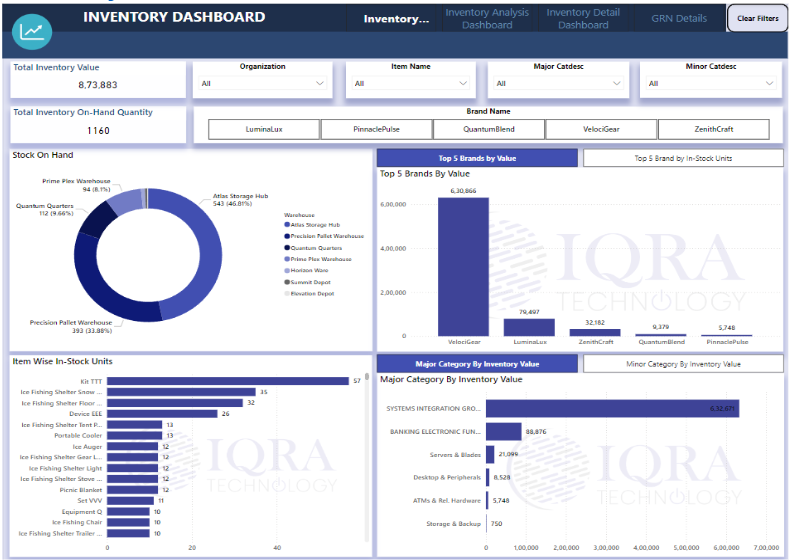Viewport: 789px width, 560px height.
Task: Select the LuminaLux brand slicer button
Action: 264,129
